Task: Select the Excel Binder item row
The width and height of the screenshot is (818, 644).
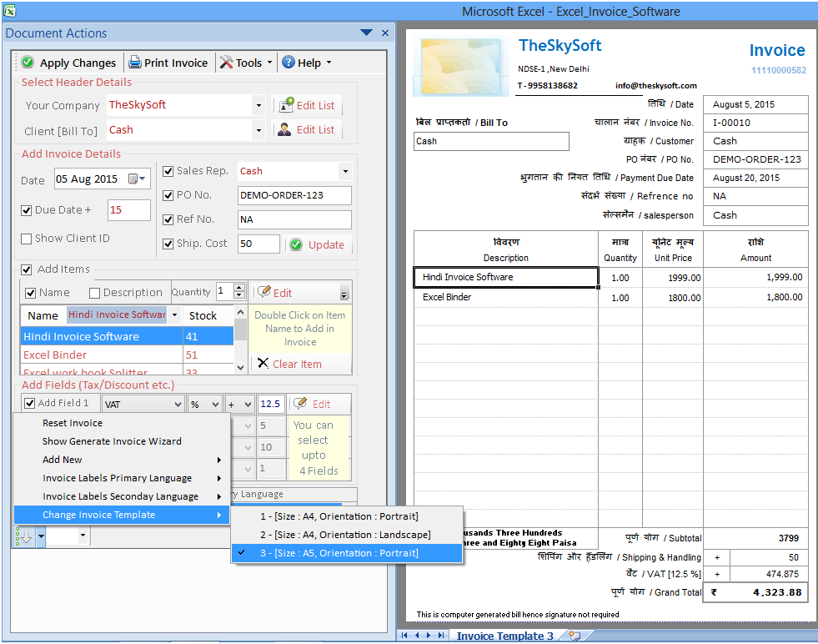Action: 127,355
